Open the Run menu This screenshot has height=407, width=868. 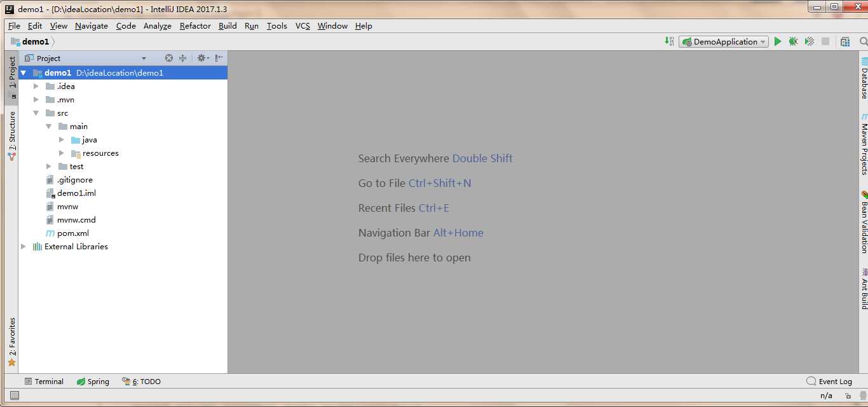[x=252, y=26]
